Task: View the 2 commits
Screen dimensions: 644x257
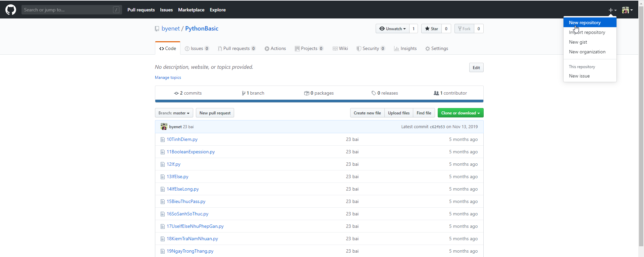Action: [x=188, y=93]
